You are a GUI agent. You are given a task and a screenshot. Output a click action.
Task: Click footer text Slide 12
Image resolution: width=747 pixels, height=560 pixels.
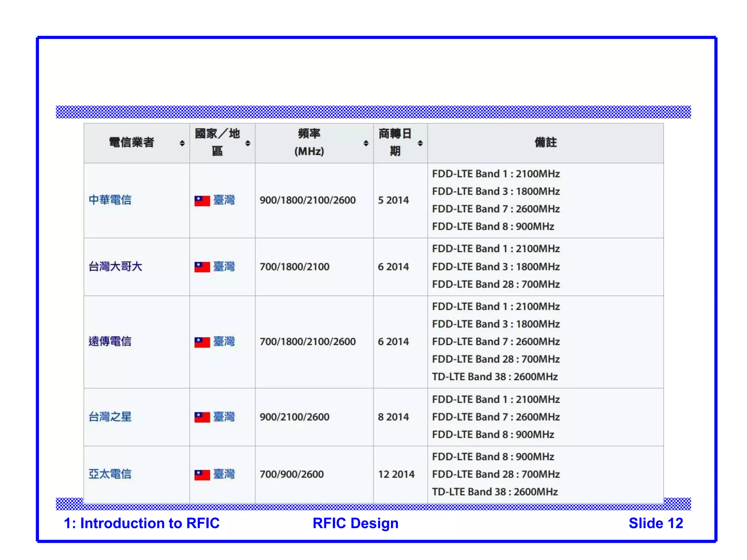(x=656, y=523)
